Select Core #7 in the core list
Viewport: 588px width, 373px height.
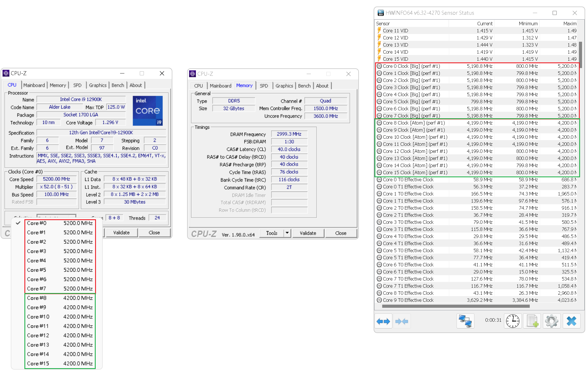60,289
